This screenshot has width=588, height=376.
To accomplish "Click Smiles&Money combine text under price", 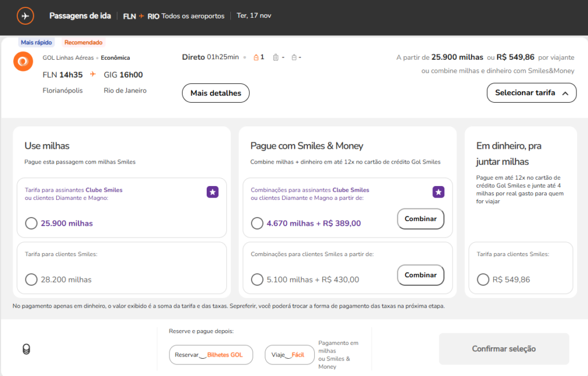I will coord(498,71).
